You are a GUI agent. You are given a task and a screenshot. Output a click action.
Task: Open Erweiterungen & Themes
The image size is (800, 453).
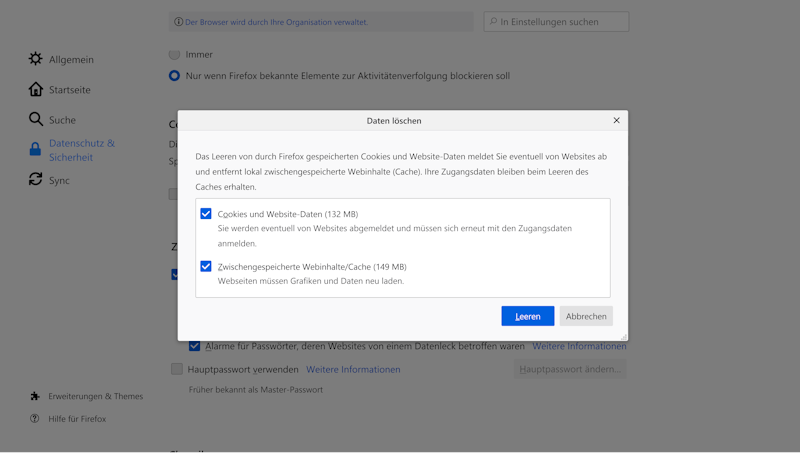[95, 396]
